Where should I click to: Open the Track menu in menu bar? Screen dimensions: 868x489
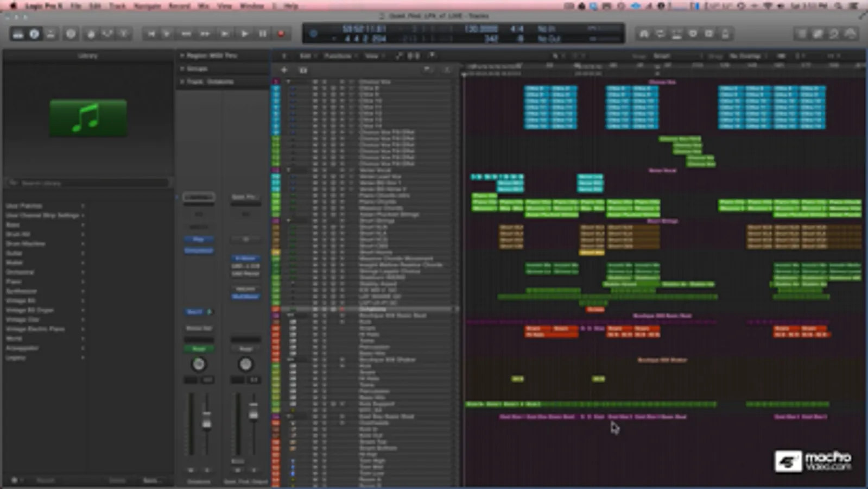coord(117,6)
